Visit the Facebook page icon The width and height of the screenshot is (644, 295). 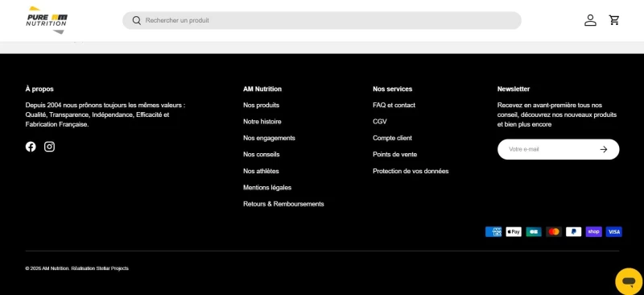pyautogui.click(x=31, y=147)
